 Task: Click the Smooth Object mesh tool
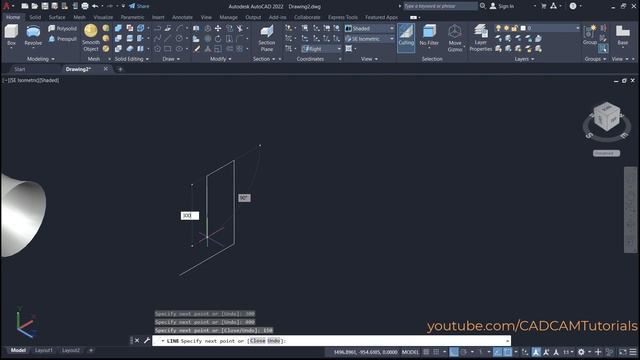[x=91, y=38]
